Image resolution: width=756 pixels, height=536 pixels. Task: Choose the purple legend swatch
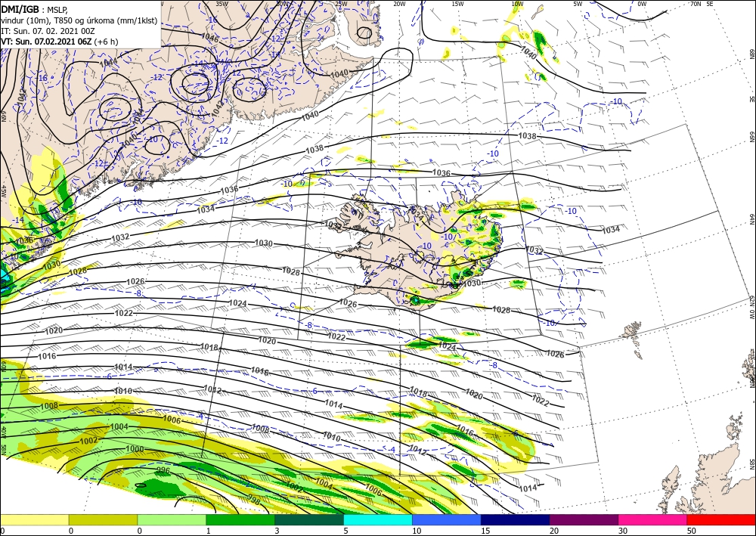(584, 520)
